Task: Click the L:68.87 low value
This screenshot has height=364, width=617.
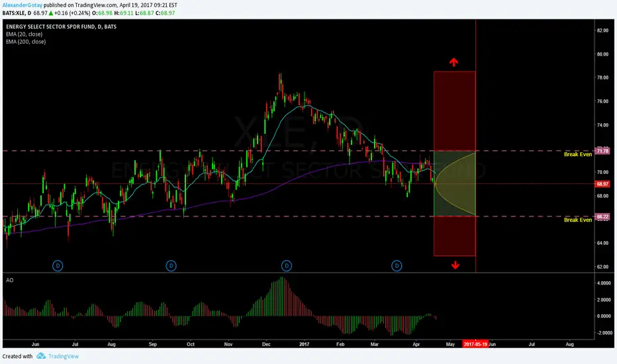Action: [144, 13]
